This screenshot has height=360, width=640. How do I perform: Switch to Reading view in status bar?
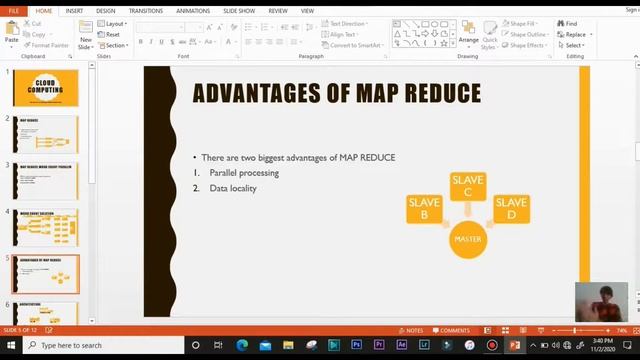pos(523,330)
